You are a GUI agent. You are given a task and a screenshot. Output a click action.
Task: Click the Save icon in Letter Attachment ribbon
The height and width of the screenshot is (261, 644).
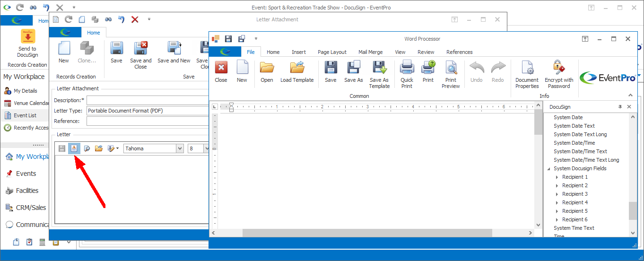(x=116, y=52)
